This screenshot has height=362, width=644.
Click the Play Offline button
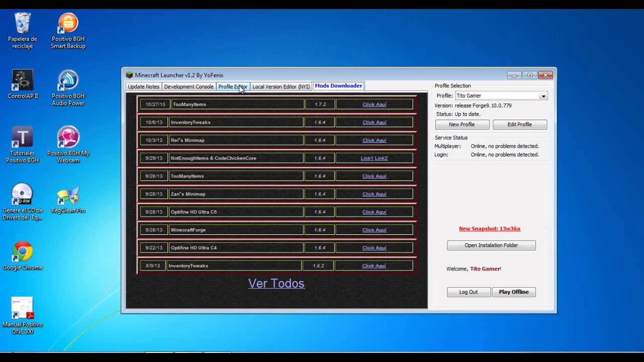coord(514,292)
